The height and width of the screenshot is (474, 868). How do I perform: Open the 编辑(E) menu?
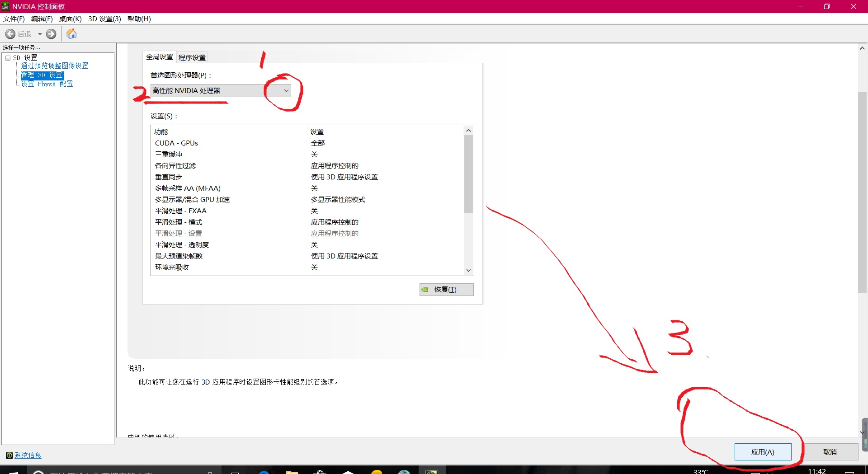(x=42, y=19)
